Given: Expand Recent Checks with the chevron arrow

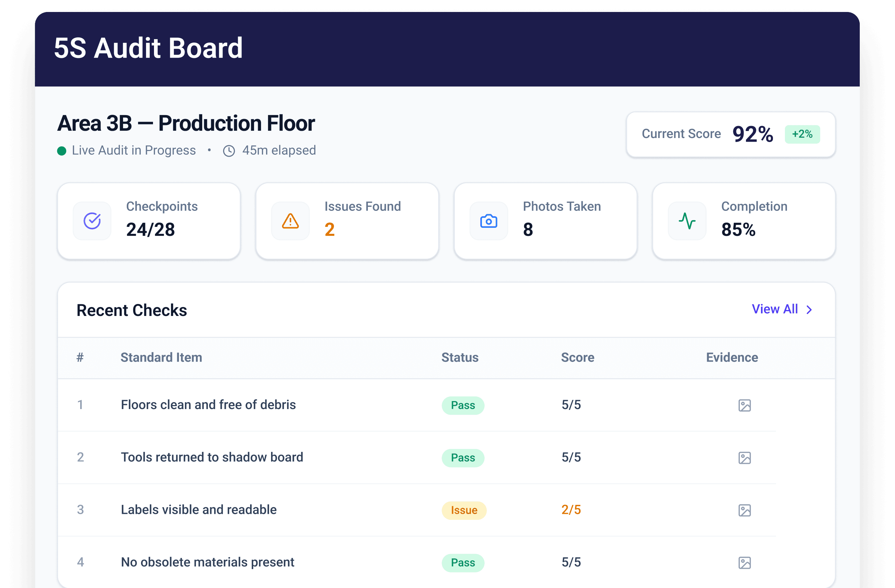Looking at the screenshot, I should click(x=809, y=309).
